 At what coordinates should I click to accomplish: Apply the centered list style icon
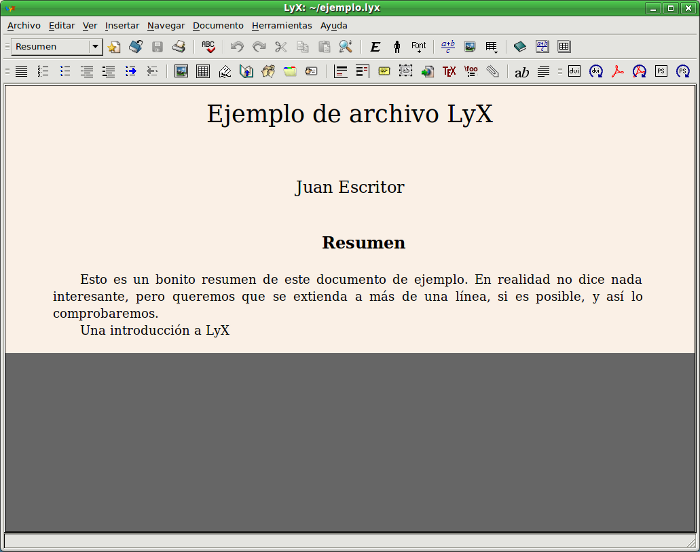(x=87, y=71)
